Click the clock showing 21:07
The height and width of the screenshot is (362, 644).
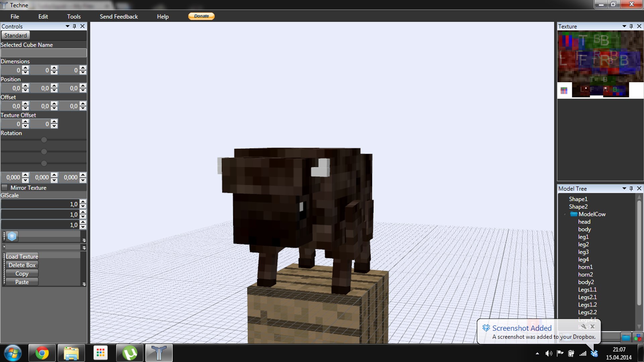619,350
